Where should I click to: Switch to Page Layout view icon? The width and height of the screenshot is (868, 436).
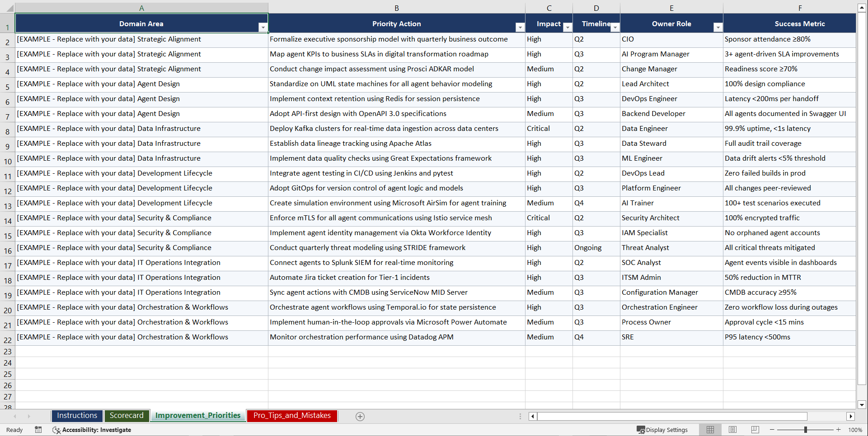point(732,430)
